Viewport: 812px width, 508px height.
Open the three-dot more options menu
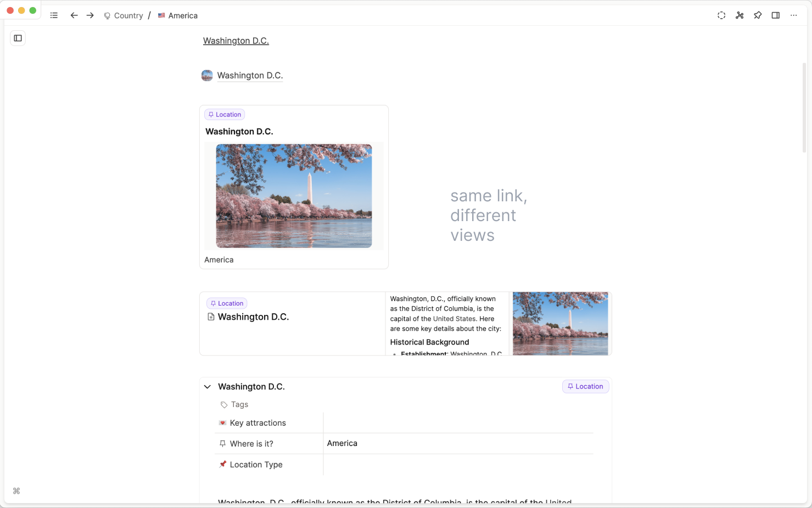[794, 15]
